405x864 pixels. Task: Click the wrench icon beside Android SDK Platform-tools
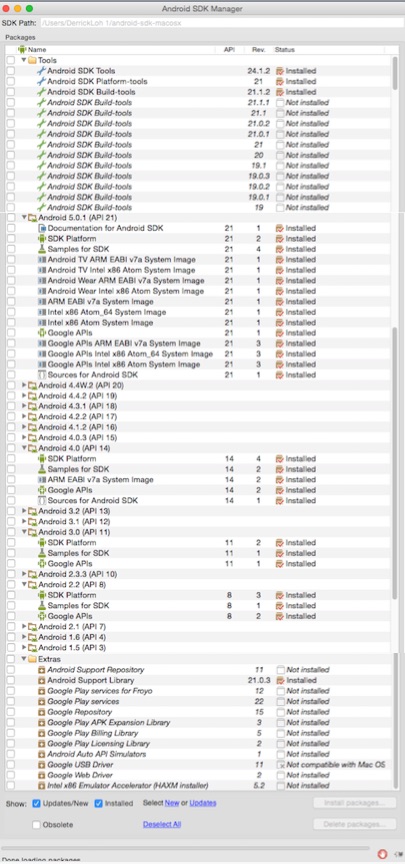(x=41, y=81)
